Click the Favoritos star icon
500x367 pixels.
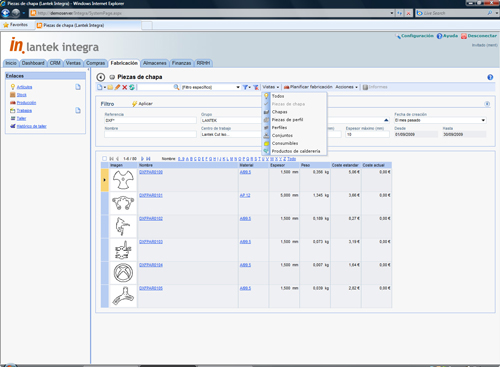(x=6, y=25)
